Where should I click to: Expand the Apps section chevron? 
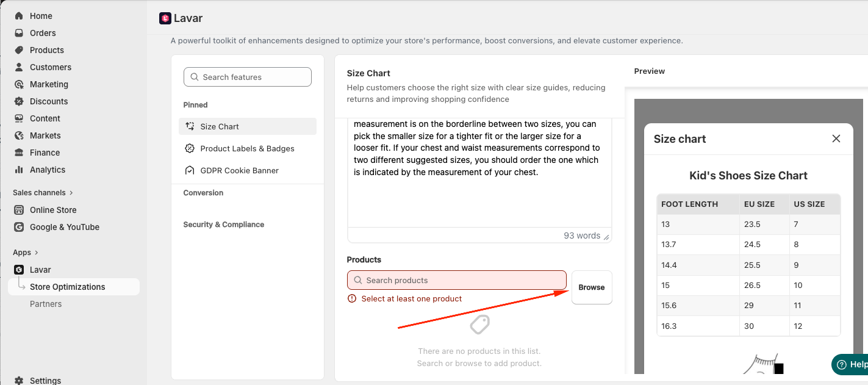coord(37,253)
